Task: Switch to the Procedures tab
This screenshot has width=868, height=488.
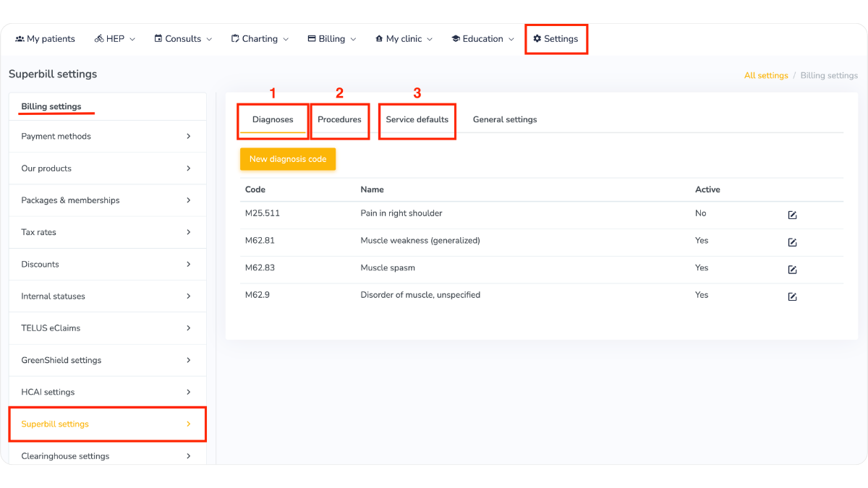Action: pyautogui.click(x=339, y=119)
